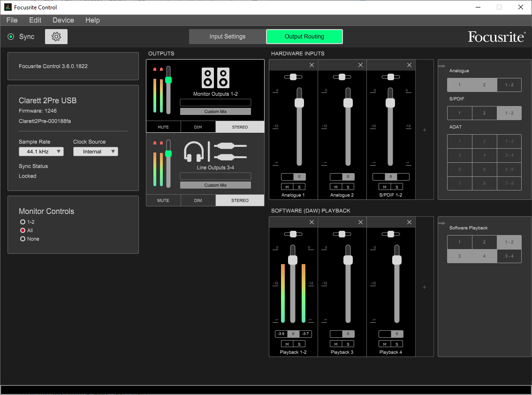The width and height of the screenshot is (532, 395).
Task: Click the Playback 1-2 channel fader handle
Action: click(x=293, y=260)
